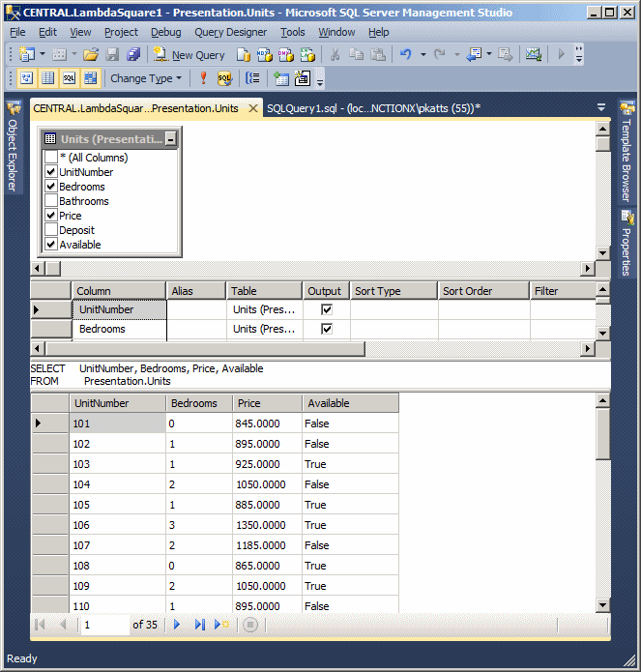Click the Redo arrow icon
This screenshot has height=672, width=641.
[439, 54]
